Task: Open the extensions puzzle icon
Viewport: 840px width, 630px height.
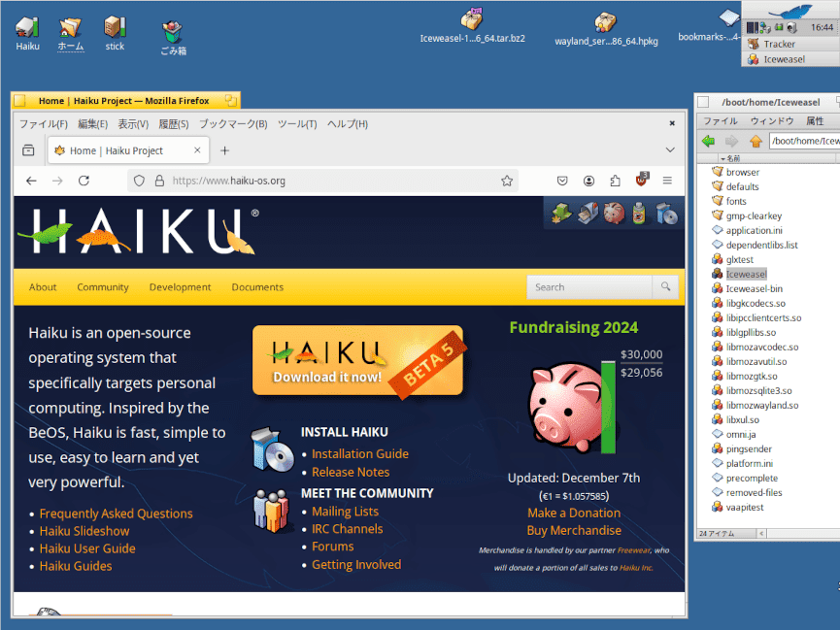Action: pos(615,182)
